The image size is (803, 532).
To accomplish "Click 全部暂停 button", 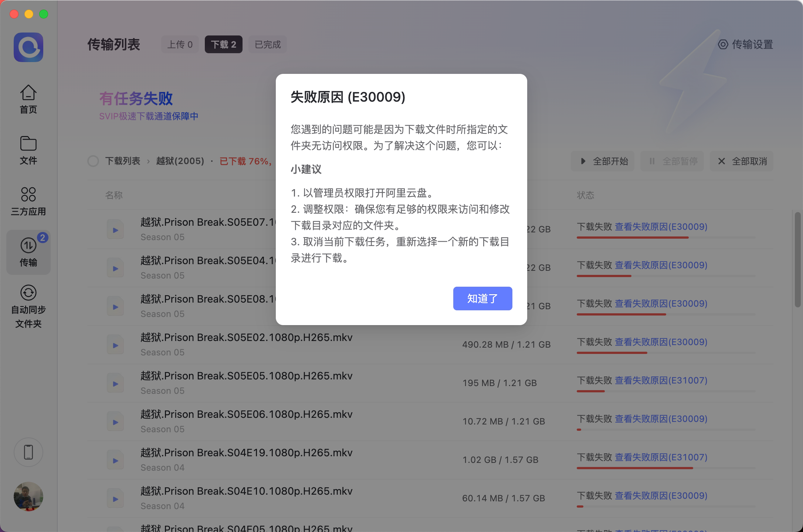I will click(x=672, y=161).
